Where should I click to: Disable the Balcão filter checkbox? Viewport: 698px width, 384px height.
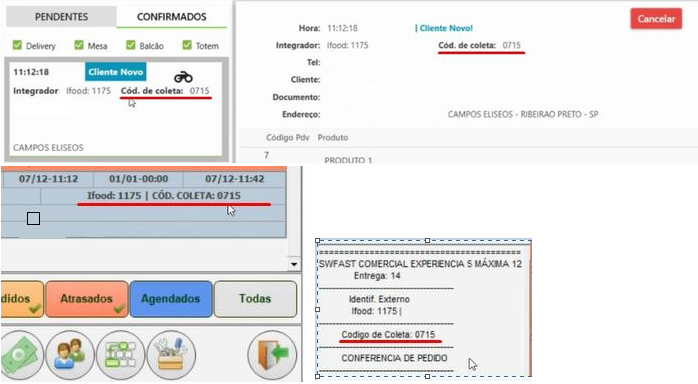click(130, 45)
